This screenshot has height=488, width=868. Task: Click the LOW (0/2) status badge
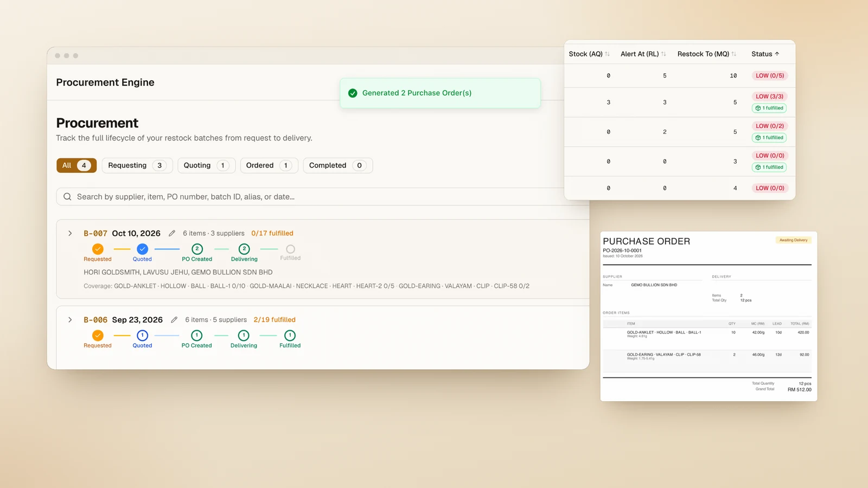click(x=770, y=126)
